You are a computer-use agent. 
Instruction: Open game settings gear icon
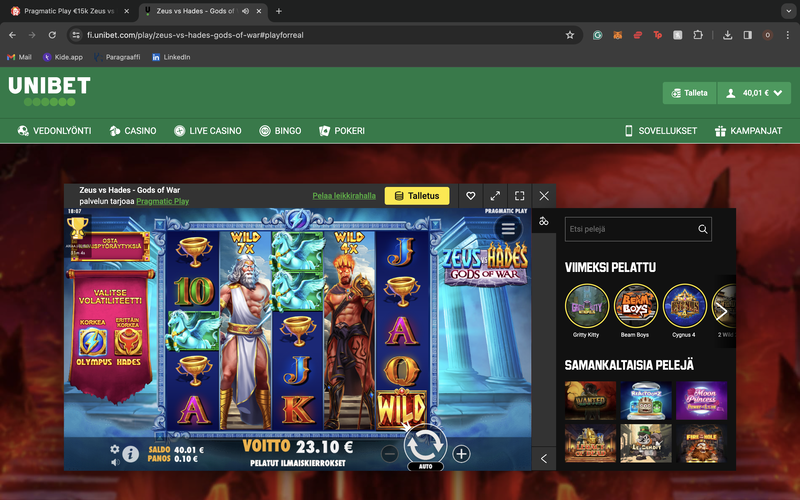point(115,449)
